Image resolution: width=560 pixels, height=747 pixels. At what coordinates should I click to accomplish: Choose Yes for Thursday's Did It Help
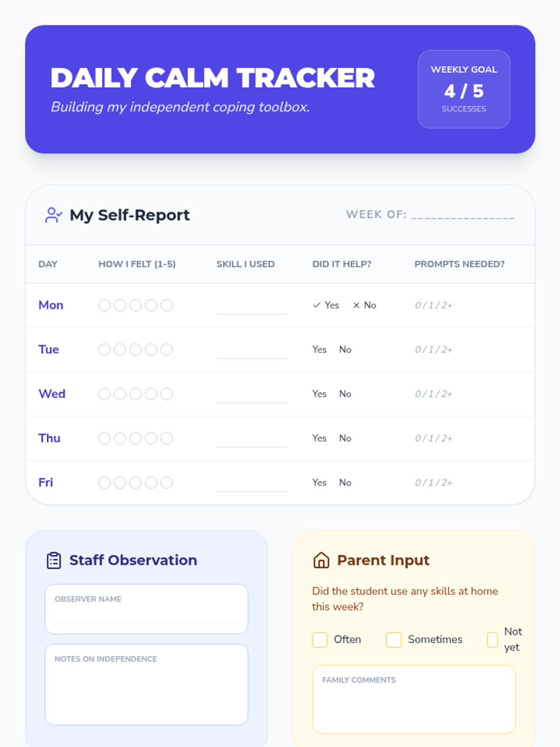[320, 438]
